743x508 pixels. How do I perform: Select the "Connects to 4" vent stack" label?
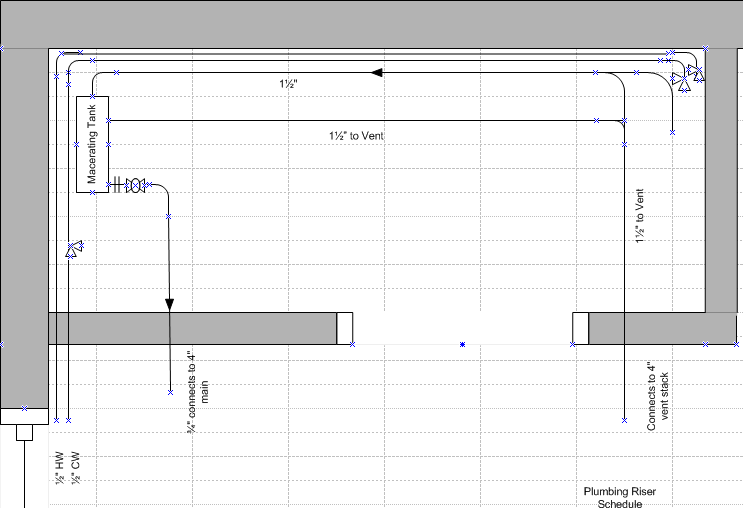point(657,396)
